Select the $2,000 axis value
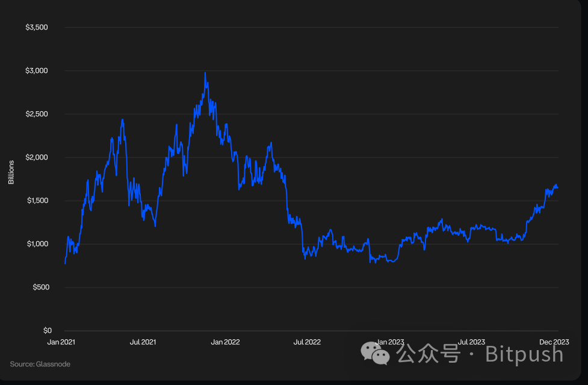588x385 pixels. (37, 158)
